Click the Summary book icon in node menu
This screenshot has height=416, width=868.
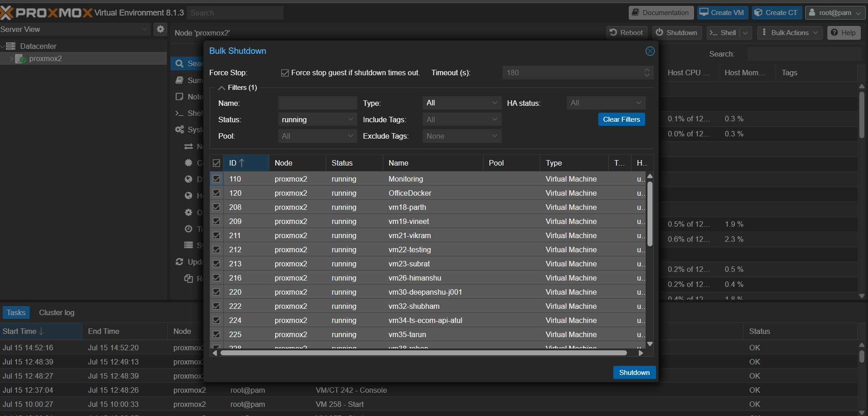[x=180, y=80]
